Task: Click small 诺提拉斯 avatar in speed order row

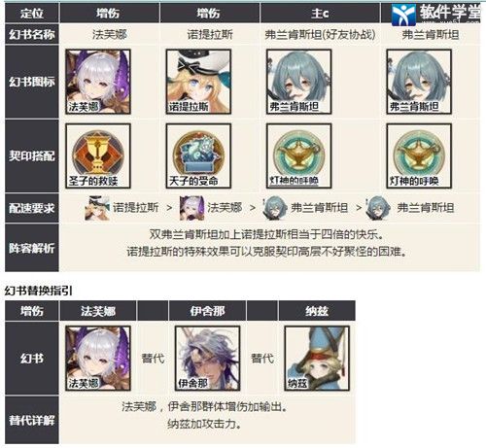Action: [x=97, y=208]
